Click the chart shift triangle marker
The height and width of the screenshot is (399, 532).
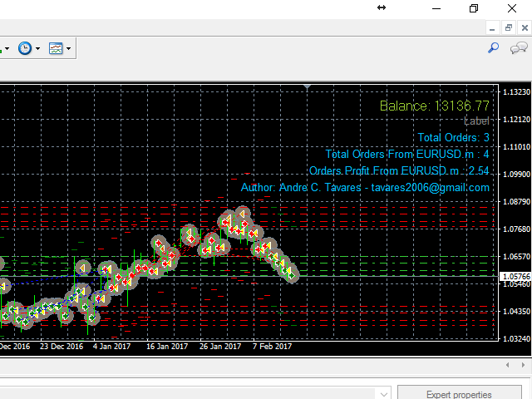(308, 86)
